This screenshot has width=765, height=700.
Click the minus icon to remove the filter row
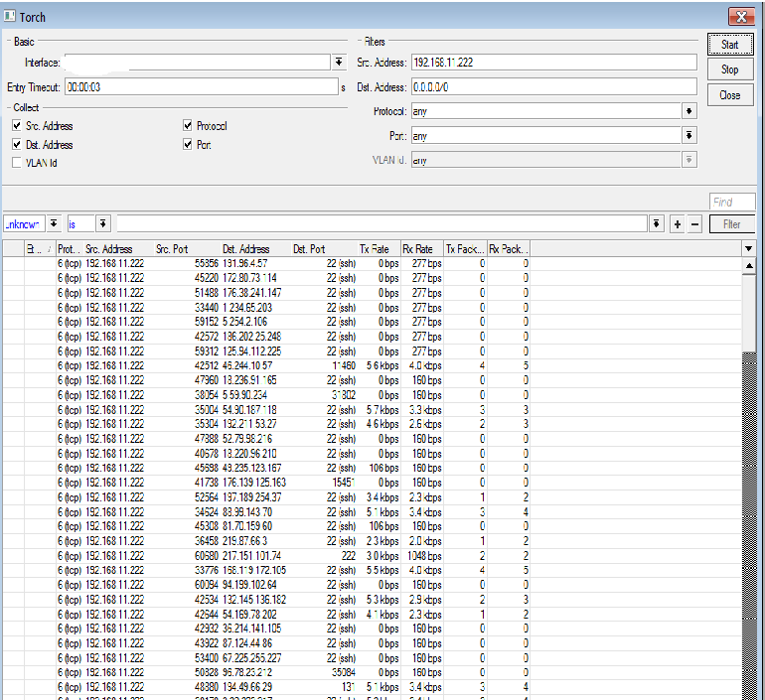click(x=694, y=224)
